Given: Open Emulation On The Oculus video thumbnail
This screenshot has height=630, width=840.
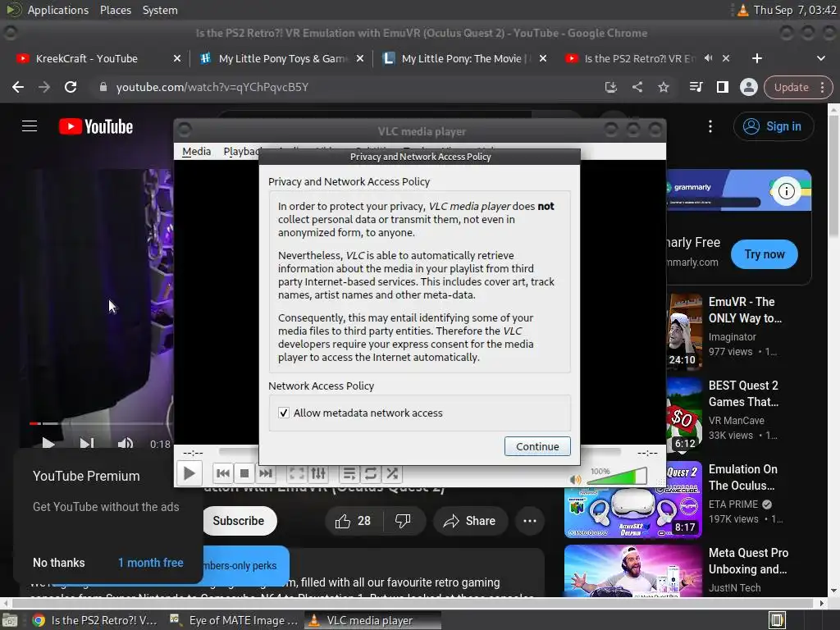Looking at the screenshot, I should [632, 499].
